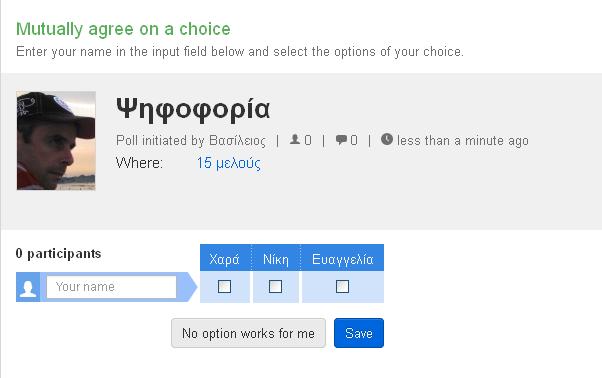This screenshot has height=378, width=602.
Task: Tick the Ευαγγελία option checkbox
Action: 342,286
